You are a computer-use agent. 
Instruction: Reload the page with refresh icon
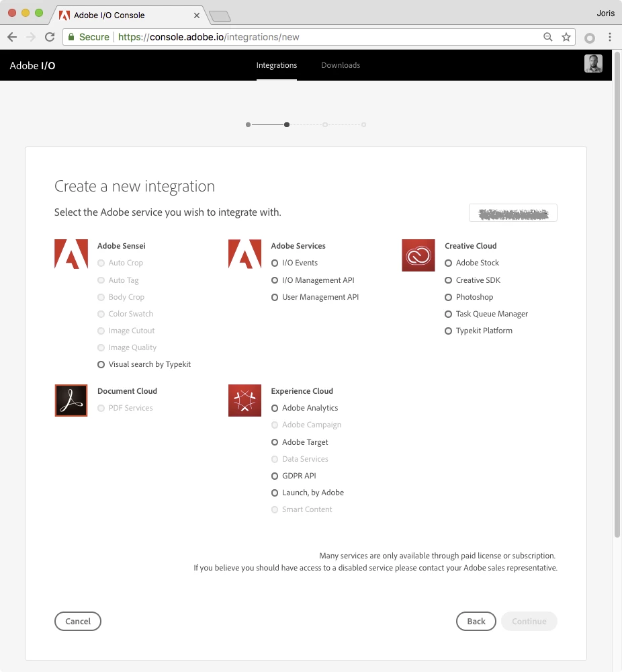pos(50,37)
